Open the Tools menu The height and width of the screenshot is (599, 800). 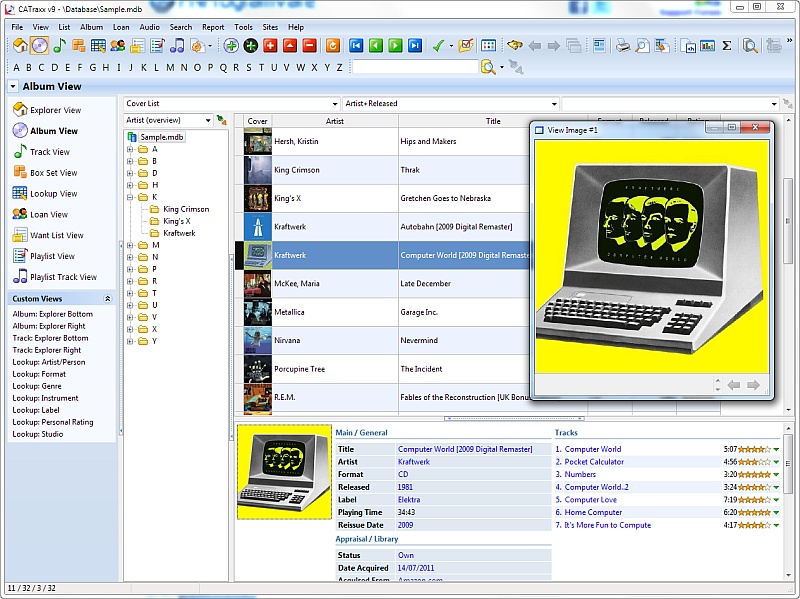tap(243, 27)
